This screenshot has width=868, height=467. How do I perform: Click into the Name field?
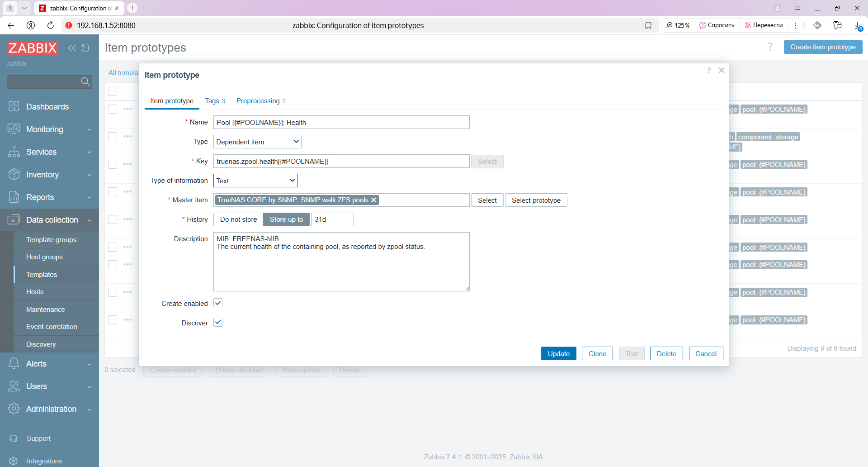click(341, 122)
